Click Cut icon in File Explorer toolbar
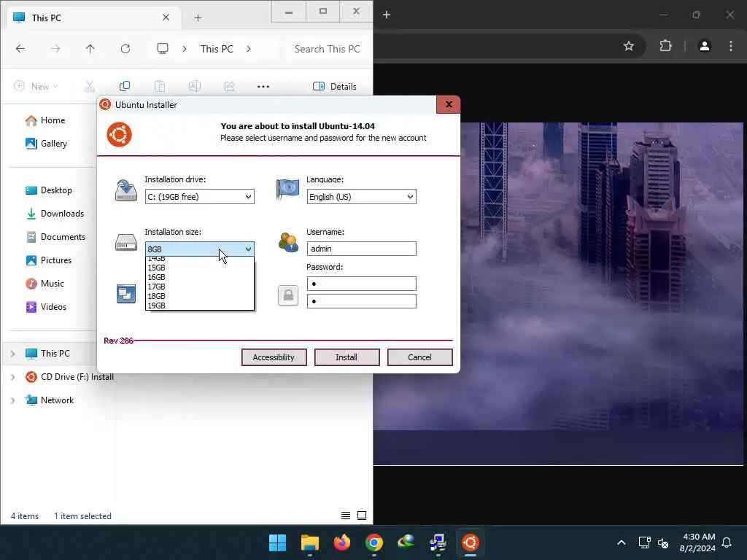The height and width of the screenshot is (560, 747). [90, 86]
